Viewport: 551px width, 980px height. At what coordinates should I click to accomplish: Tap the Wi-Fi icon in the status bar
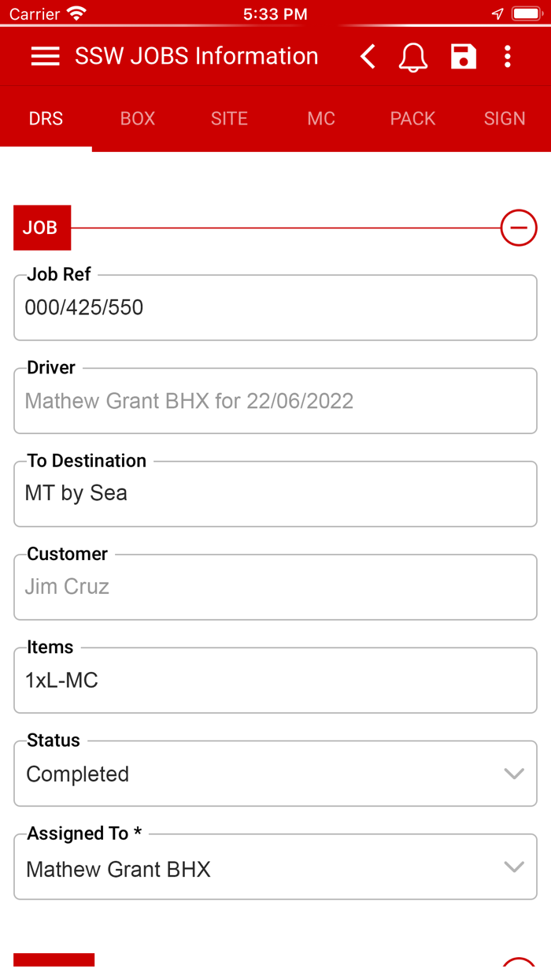point(76,12)
